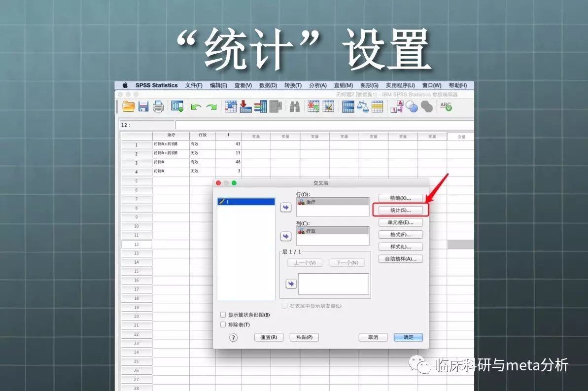Click cell with value 43
The width and height of the screenshot is (588, 391).
tap(228, 144)
